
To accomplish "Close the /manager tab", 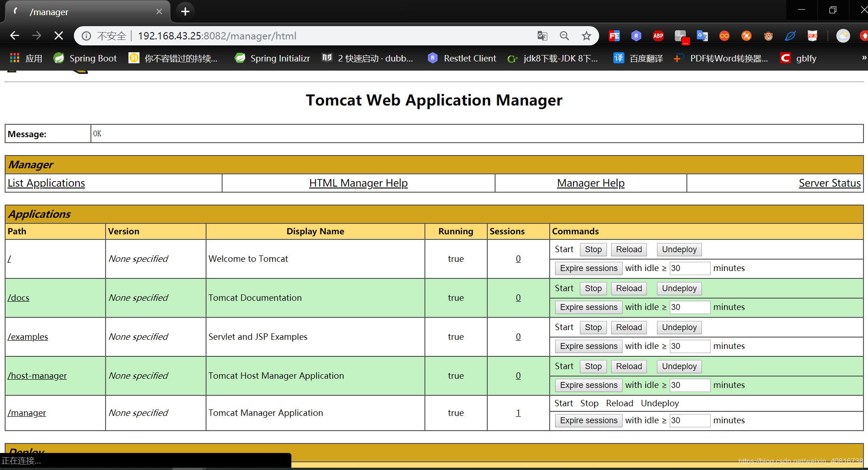I will tap(159, 11).
